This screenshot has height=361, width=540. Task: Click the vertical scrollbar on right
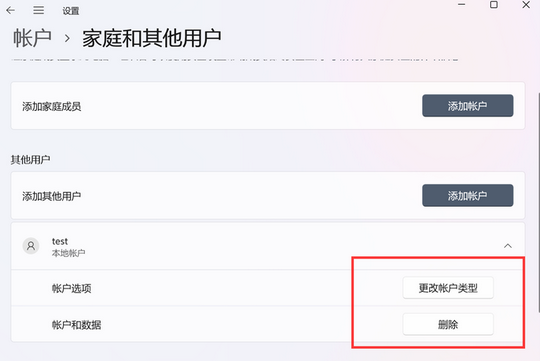538,203
